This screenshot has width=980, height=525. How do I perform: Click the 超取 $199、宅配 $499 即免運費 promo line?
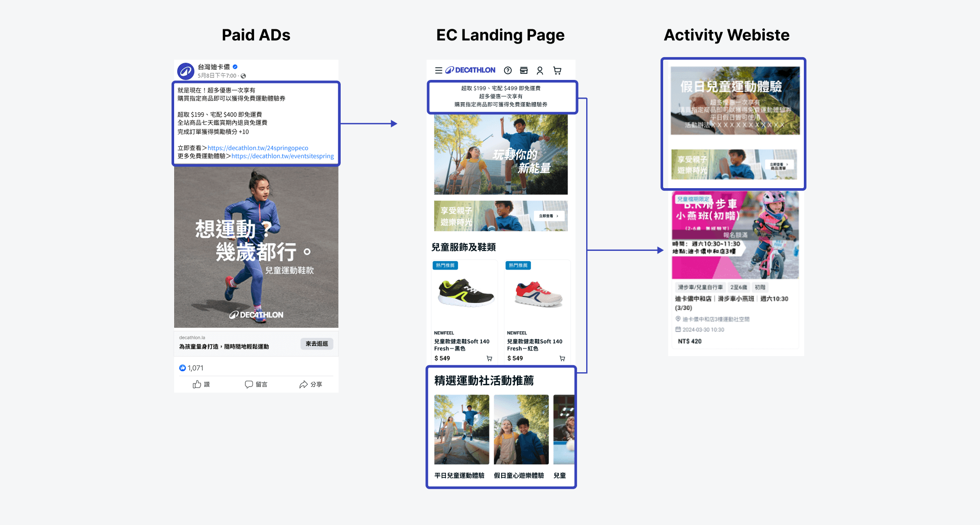(x=501, y=89)
